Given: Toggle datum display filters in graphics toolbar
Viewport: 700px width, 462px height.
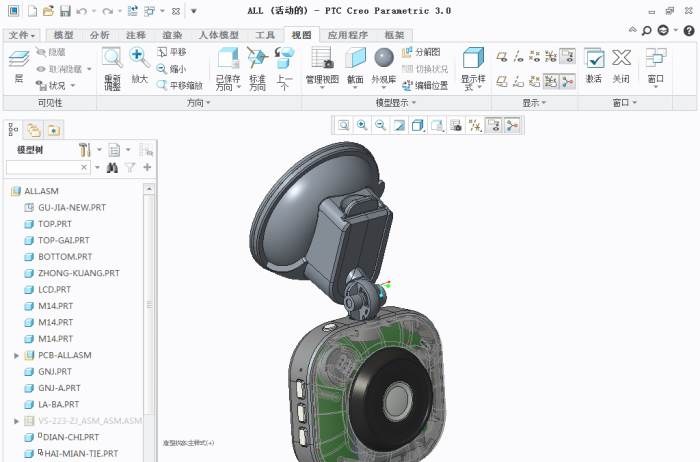Looking at the screenshot, I should point(475,125).
